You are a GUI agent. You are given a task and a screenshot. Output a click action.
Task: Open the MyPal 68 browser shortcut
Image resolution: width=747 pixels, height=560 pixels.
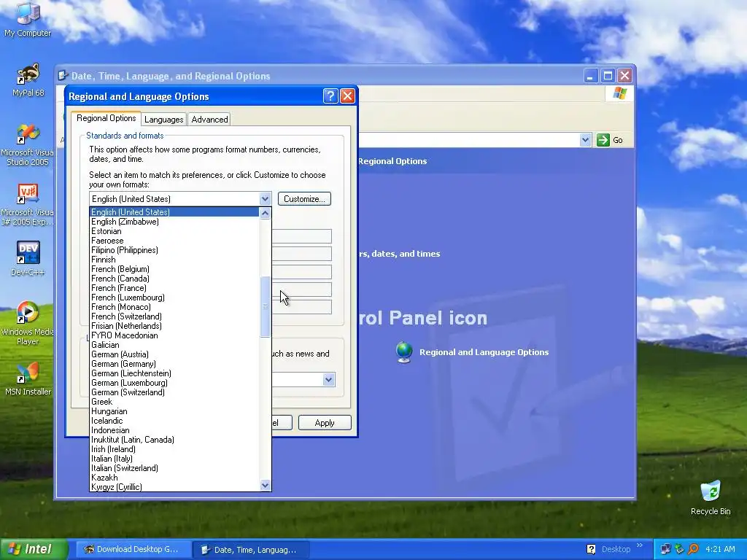click(28, 79)
